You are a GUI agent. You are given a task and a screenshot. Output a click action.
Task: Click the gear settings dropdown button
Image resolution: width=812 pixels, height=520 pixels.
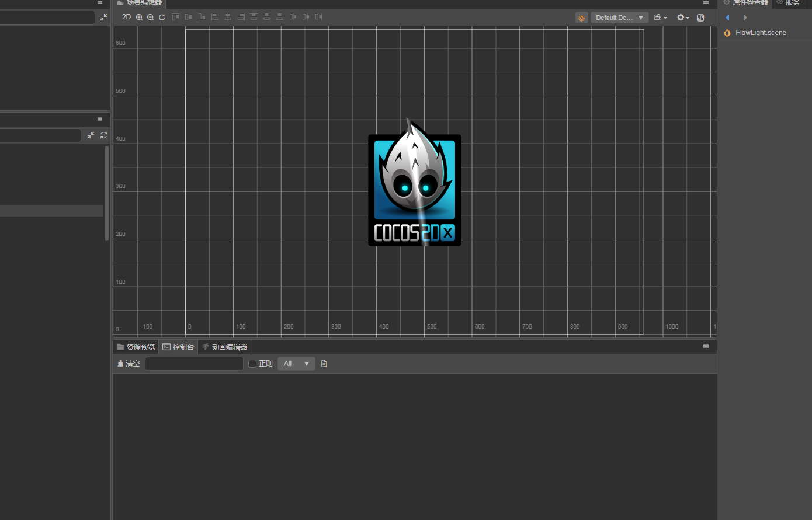682,18
